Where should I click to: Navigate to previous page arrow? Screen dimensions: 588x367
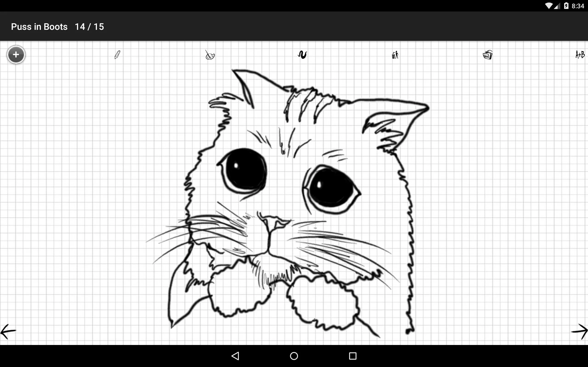click(x=8, y=331)
